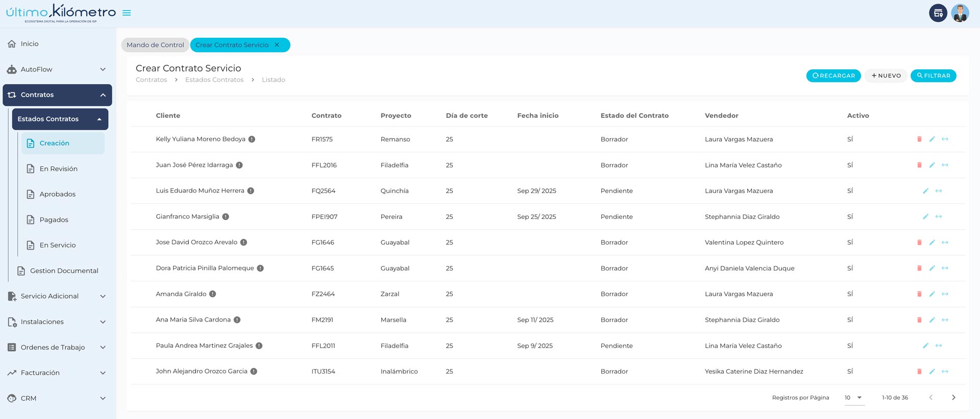The image size is (980, 419).
Task: Click the NUEVO button
Action: (x=886, y=76)
